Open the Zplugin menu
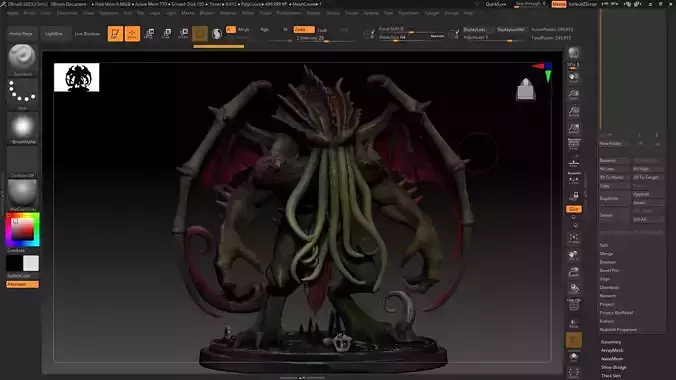 click(x=432, y=13)
